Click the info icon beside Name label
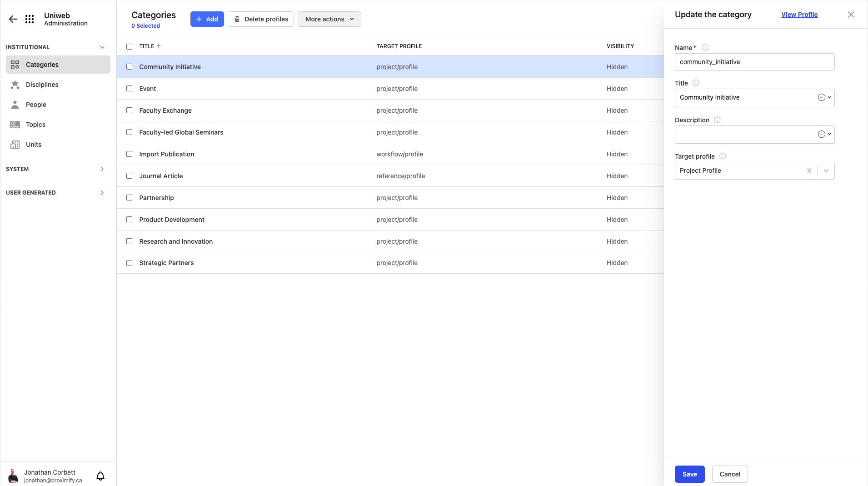Screen dimensions: 868x486 pyautogui.click(x=705, y=48)
